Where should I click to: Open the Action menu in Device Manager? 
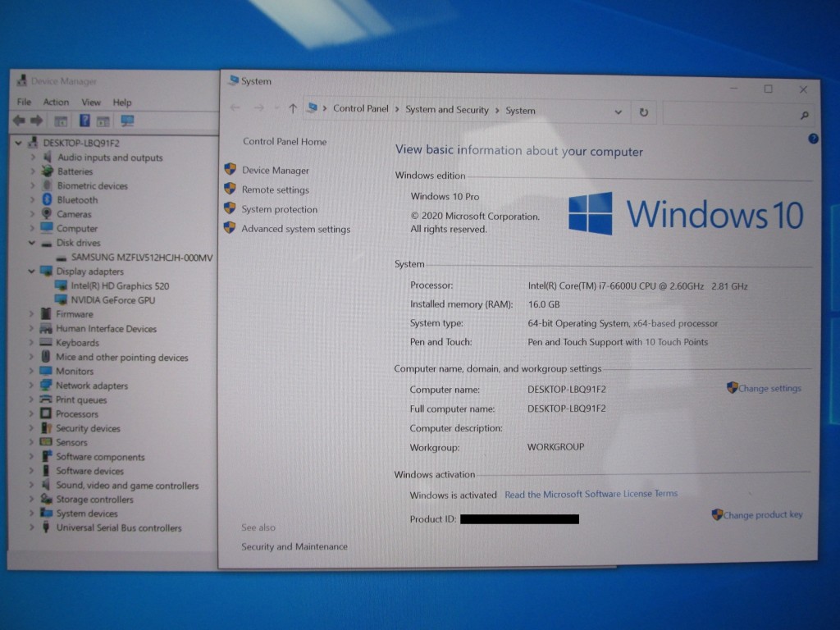(56, 102)
